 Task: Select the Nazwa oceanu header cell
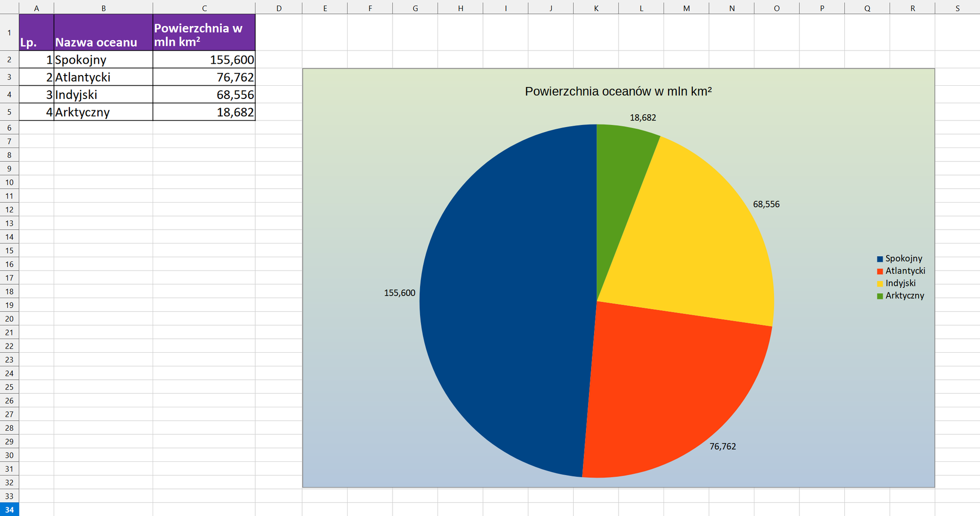pyautogui.click(x=103, y=33)
